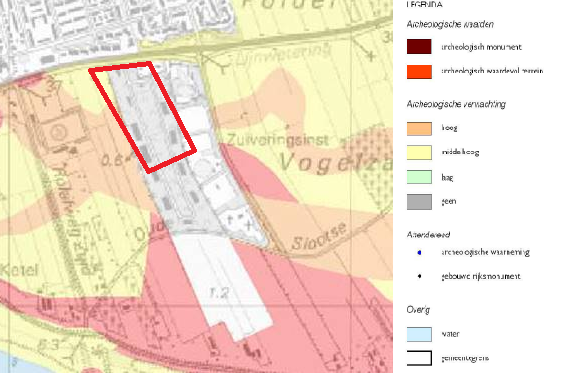Screen dimensions: 582x385
Task: Select the peach 'hoog' legend swatch
Action: click(419, 128)
